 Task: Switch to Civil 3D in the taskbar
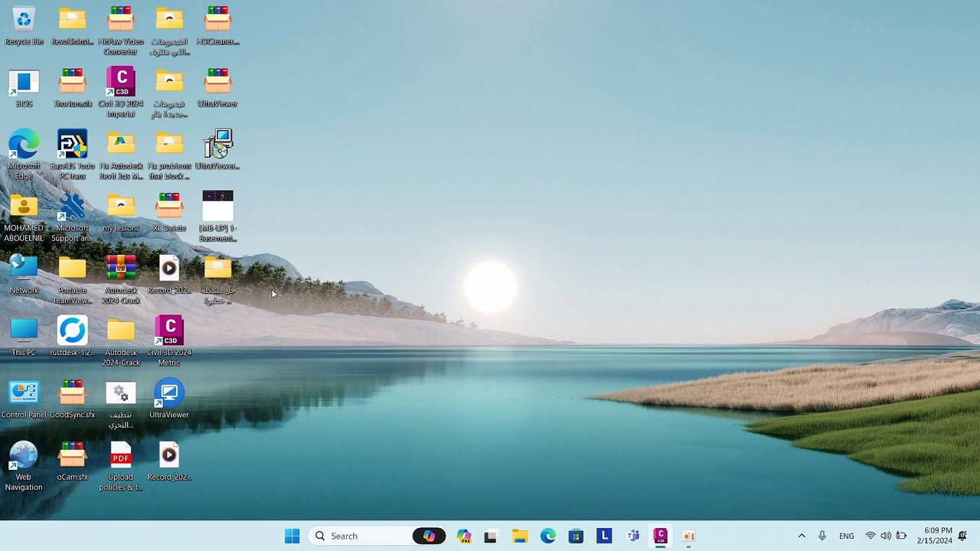coord(660,536)
